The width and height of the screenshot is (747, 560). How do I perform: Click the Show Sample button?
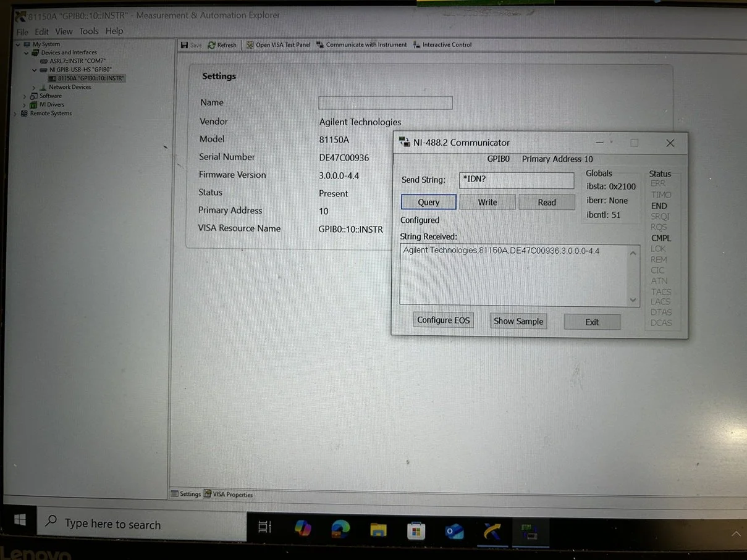click(518, 321)
